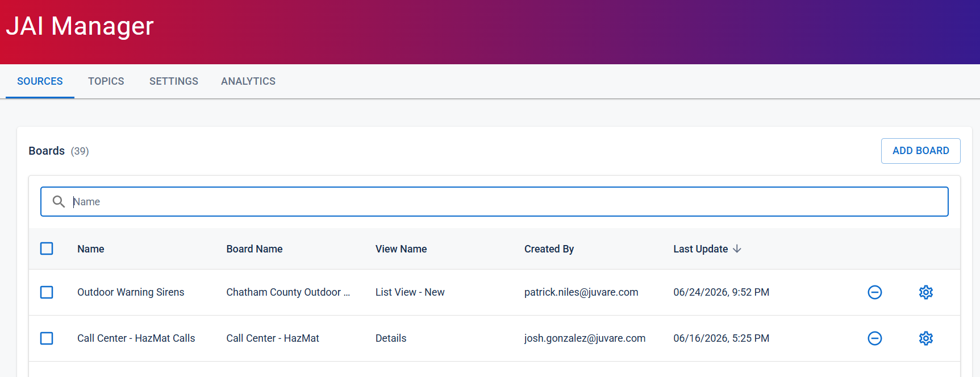The image size is (980, 377).
Task: Switch to the Sources tab
Action: pyautogui.click(x=40, y=81)
